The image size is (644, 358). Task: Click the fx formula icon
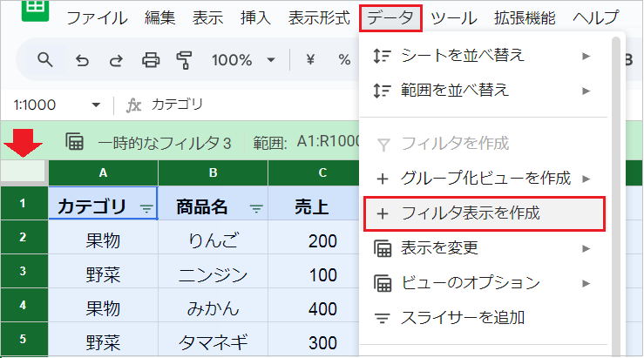133,105
